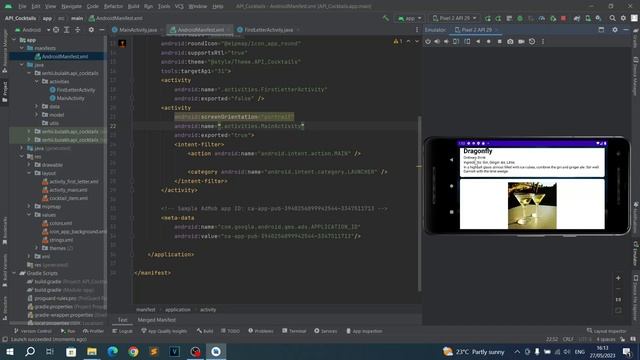Open Problems tool window
The height and width of the screenshot is (360, 640).
[261, 331]
